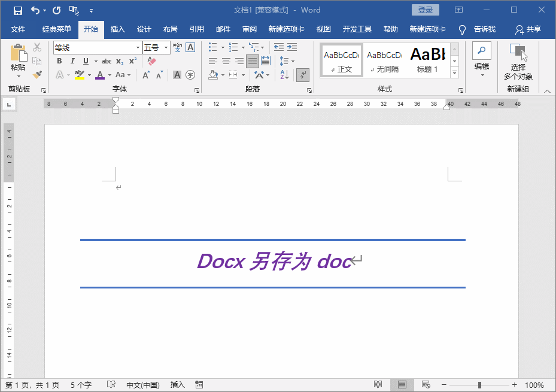The height and width of the screenshot is (392, 556).
Task: Click the Cut scissors icon
Action: pos(37,47)
